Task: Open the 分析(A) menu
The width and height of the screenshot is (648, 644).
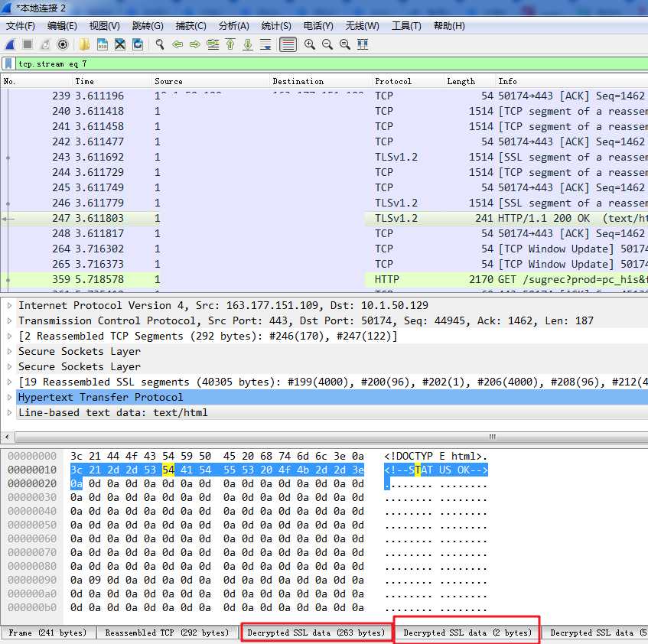Action: [234, 26]
